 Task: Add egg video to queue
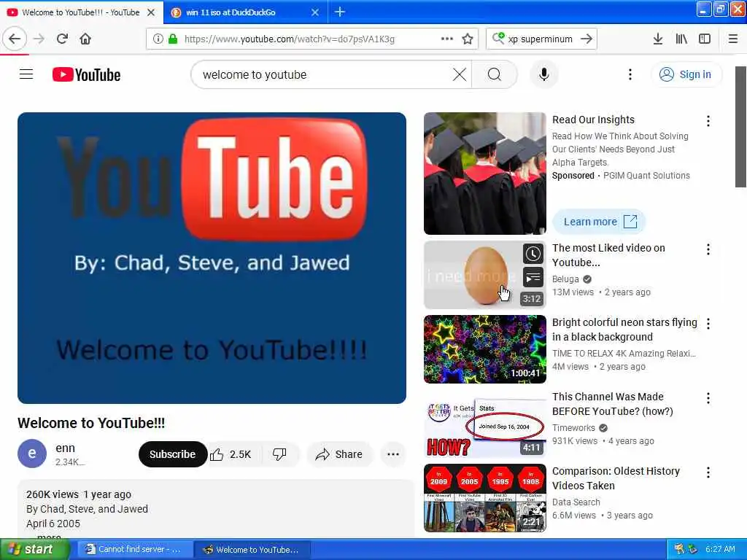click(533, 277)
